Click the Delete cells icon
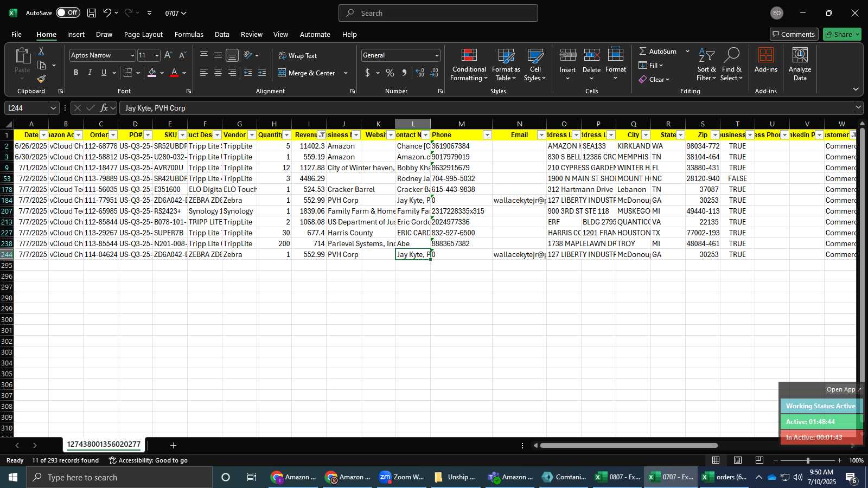 point(591,56)
